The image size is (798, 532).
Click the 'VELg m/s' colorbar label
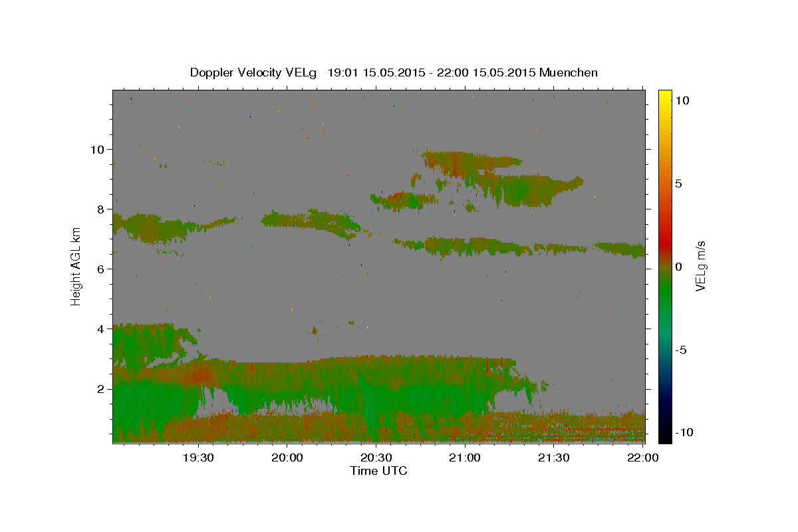[x=700, y=266]
